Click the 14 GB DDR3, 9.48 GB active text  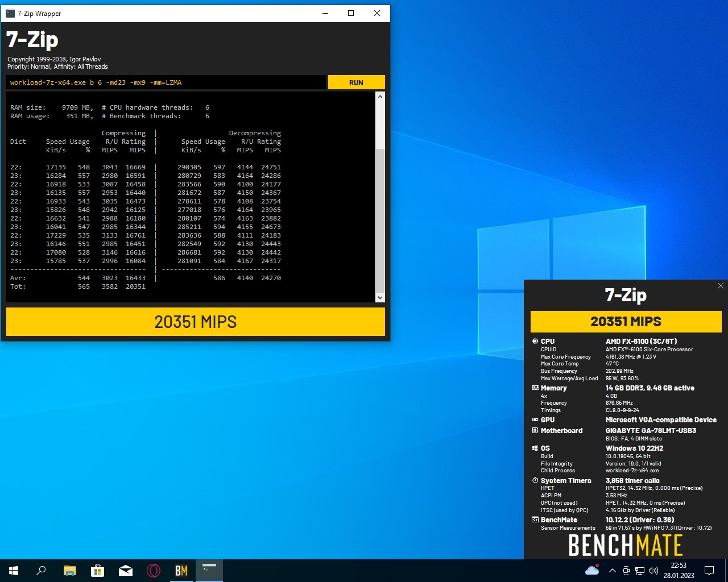[650, 388]
